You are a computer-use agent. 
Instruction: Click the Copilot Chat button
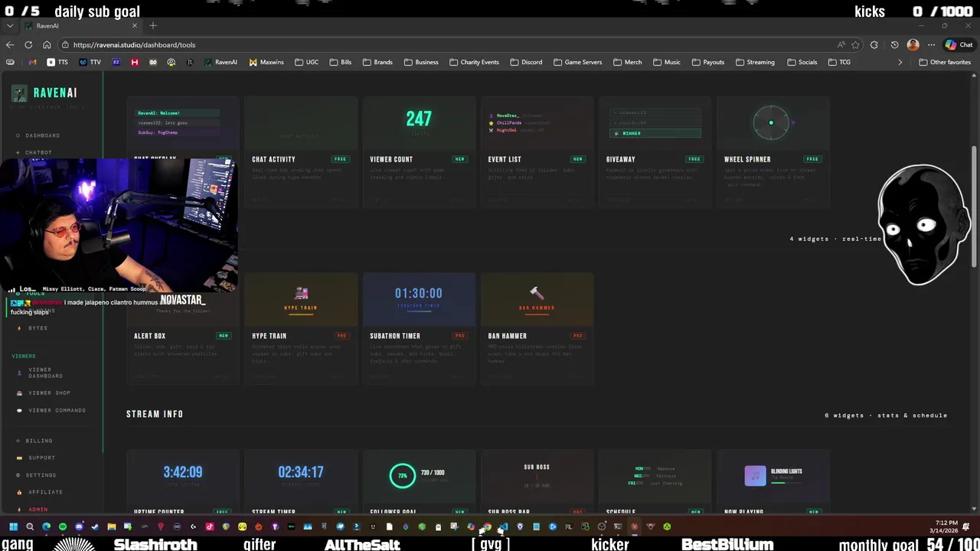coord(959,44)
